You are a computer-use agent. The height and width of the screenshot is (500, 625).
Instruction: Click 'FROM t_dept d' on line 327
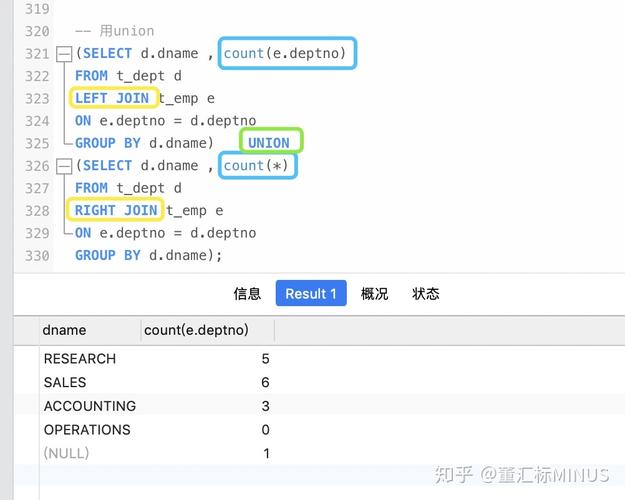pos(128,188)
